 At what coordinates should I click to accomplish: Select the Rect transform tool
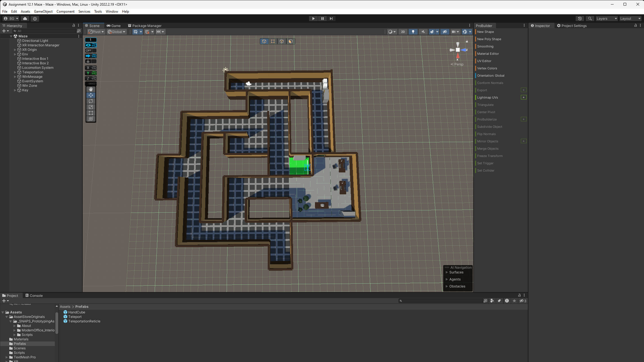pos(91,113)
